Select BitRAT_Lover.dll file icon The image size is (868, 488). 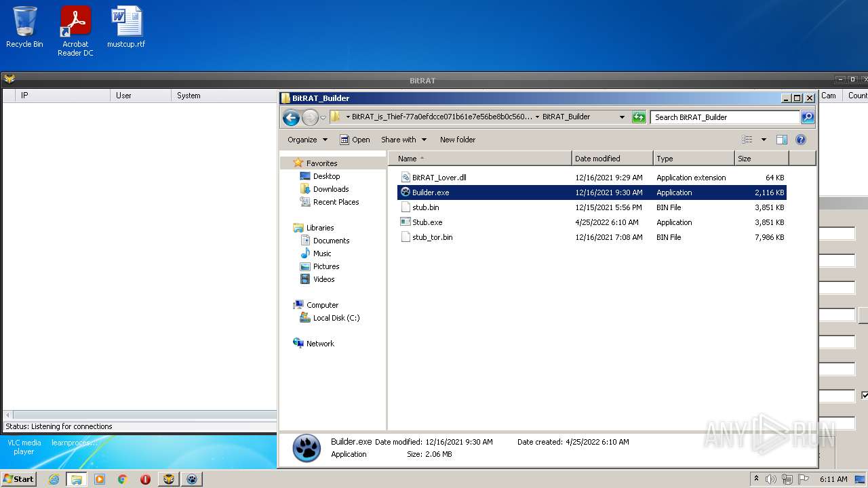406,178
